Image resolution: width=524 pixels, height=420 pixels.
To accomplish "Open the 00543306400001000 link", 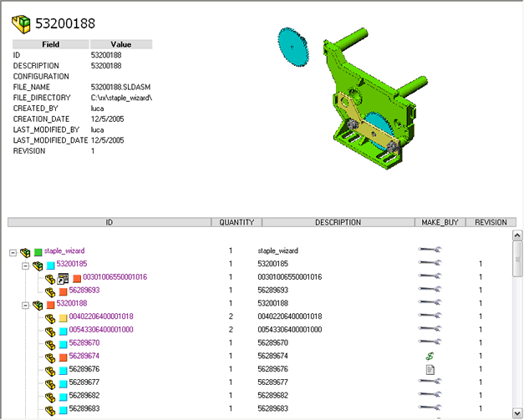I will click(x=101, y=330).
